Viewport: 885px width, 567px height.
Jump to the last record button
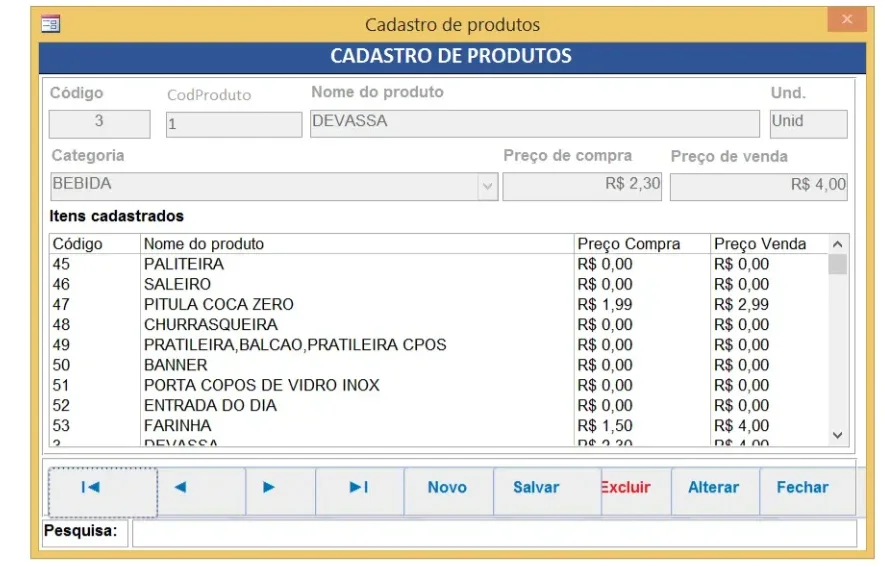click(360, 492)
